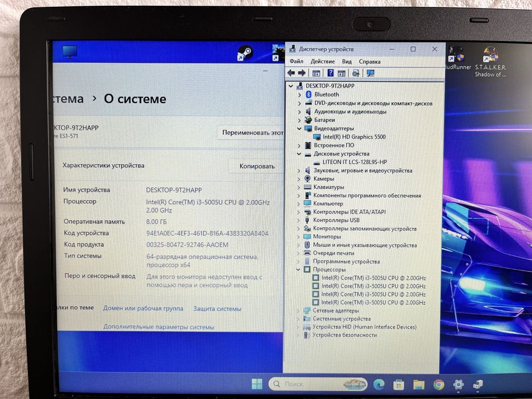Click the blue question mark Help toolbar icon
Image resolution: width=532 pixels, height=399 pixels.
(x=331, y=72)
